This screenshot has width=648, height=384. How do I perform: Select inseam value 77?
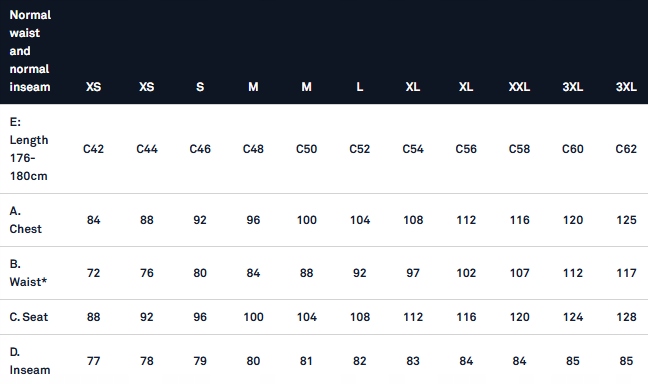[93, 361]
